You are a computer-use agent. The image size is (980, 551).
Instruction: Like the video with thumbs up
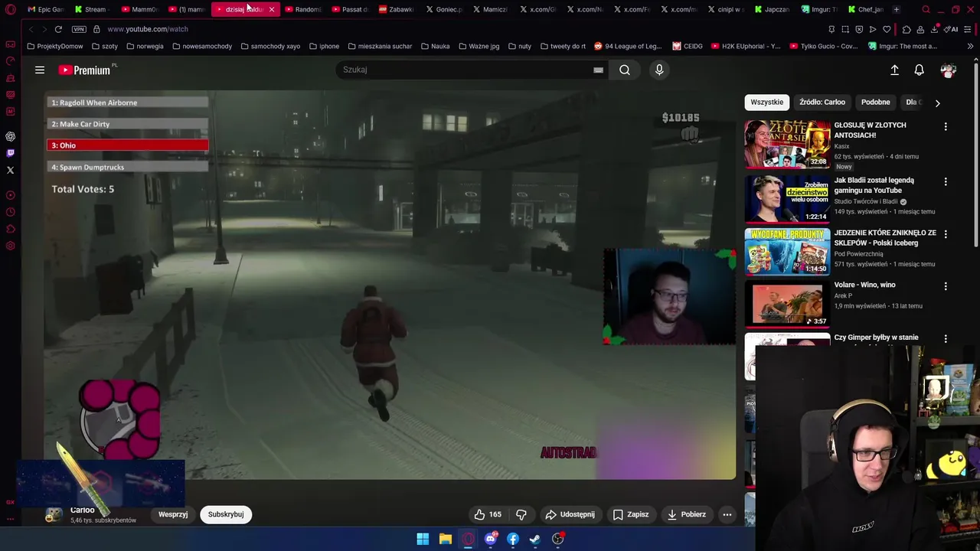point(487,514)
